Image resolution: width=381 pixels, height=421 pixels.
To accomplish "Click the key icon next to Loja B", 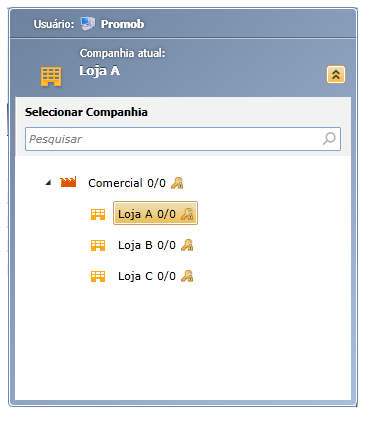I will tap(187, 245).
